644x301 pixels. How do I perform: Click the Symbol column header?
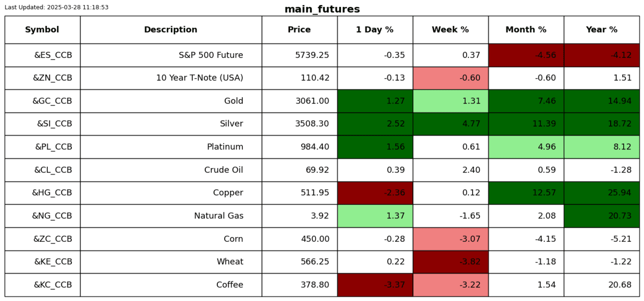pyautogui.click(x=42, y=30)
